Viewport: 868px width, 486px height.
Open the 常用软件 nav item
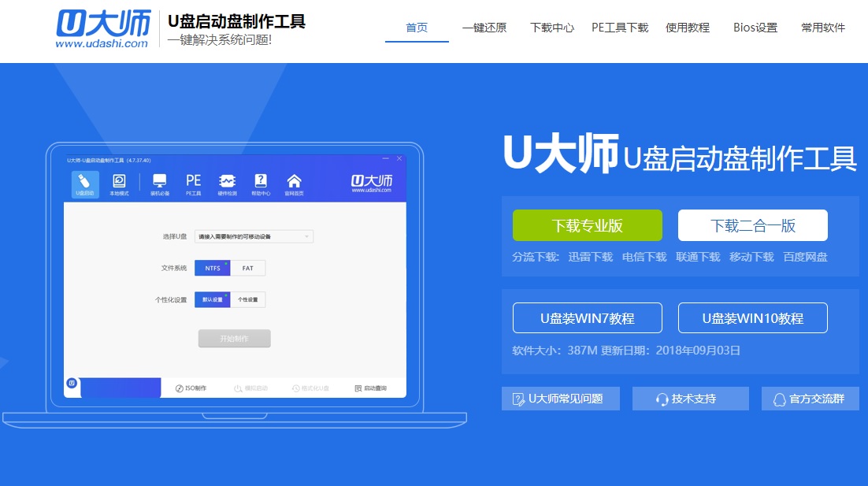[x=823, y=28]
